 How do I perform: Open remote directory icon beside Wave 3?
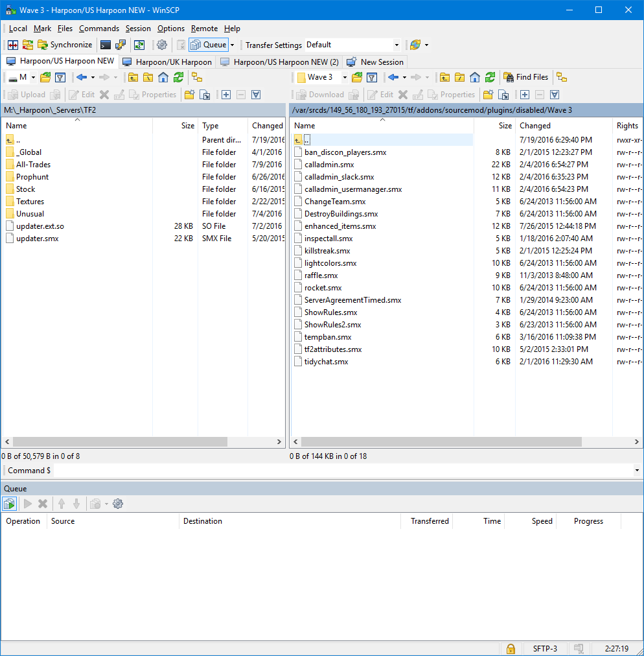coord(357,77)
